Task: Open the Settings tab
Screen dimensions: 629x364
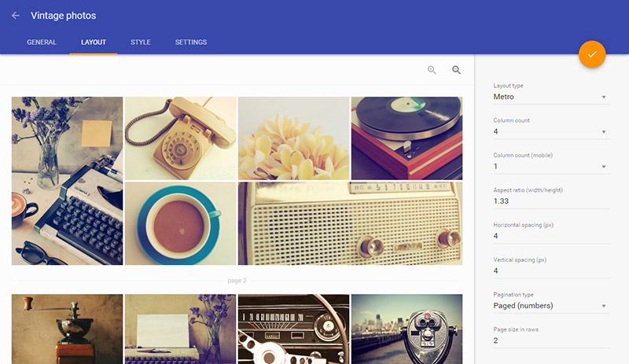Action: point(191,42)
